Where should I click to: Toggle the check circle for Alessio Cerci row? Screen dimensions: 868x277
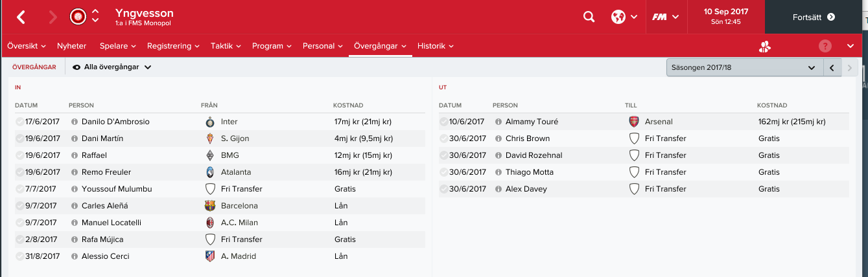point(19,256)
